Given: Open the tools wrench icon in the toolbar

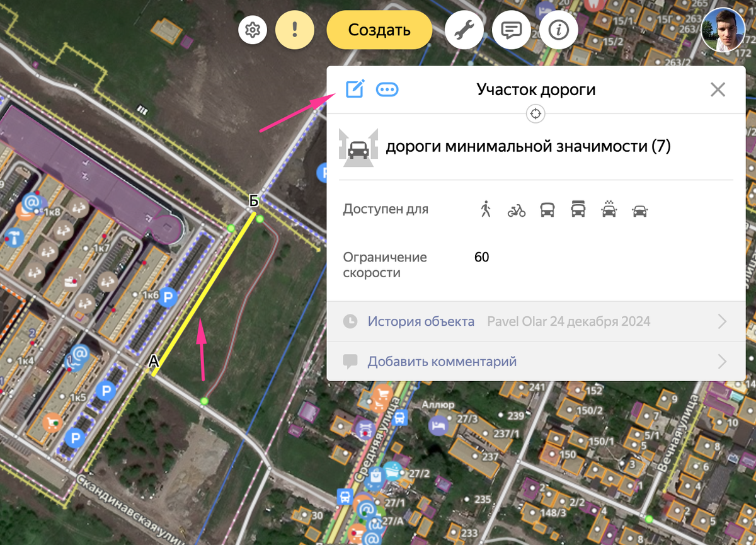Looking at the screenshot, I should [x=464, y=29].
